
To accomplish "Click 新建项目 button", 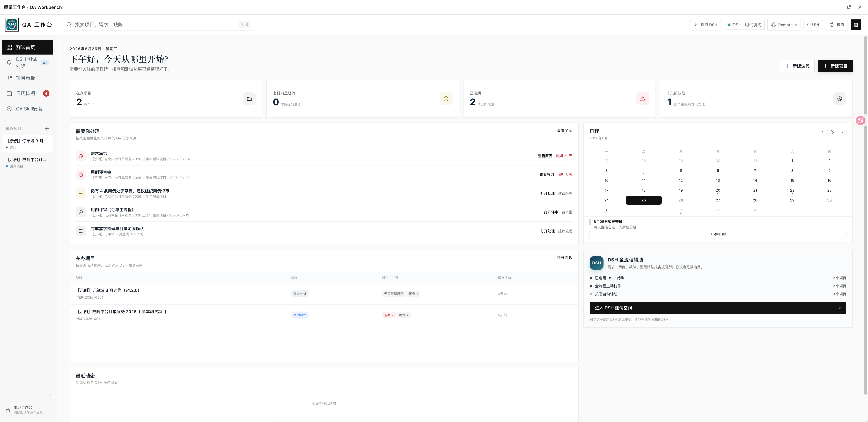I will [835, 66].
